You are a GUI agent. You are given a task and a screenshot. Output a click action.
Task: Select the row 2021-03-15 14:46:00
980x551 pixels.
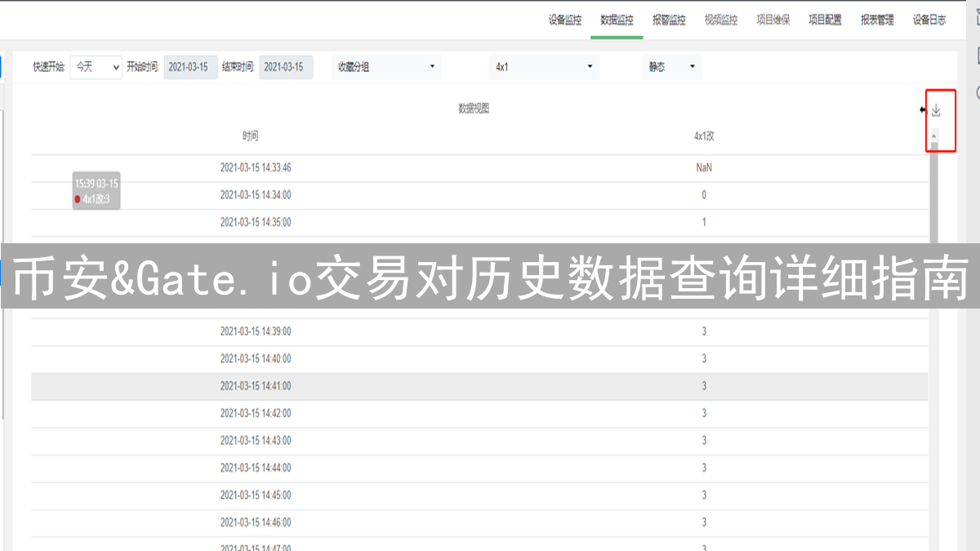point(479,522)
